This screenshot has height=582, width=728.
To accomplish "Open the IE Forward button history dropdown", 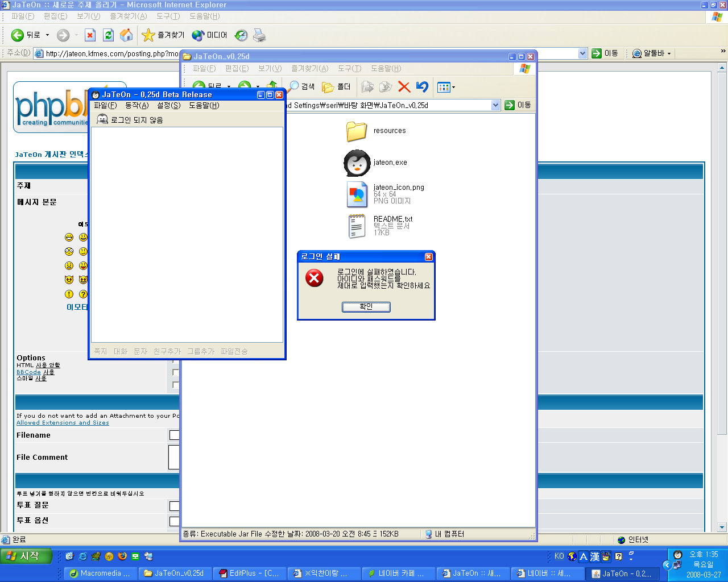I will (x=76, y=35).
